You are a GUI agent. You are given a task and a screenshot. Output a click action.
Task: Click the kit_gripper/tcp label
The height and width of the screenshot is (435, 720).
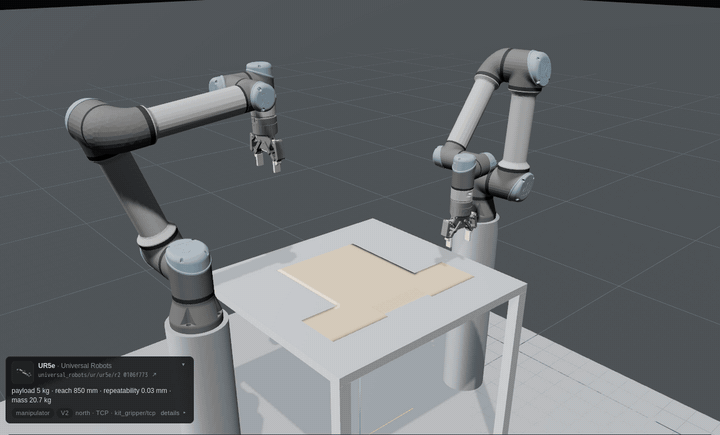135,413
